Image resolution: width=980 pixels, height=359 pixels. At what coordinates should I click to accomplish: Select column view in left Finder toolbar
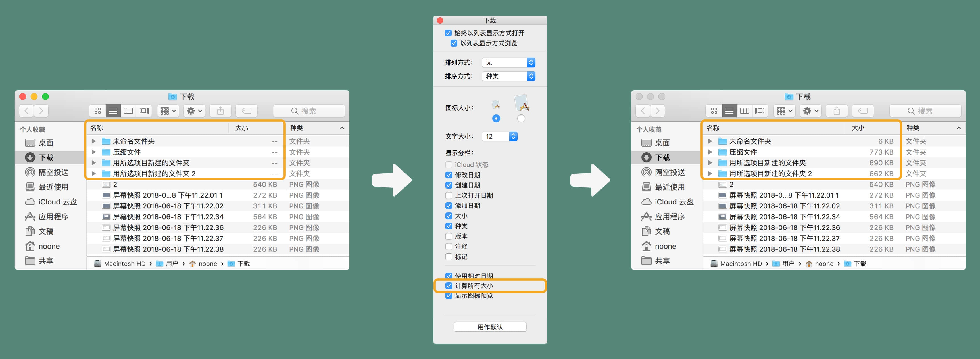click(128, 111)
